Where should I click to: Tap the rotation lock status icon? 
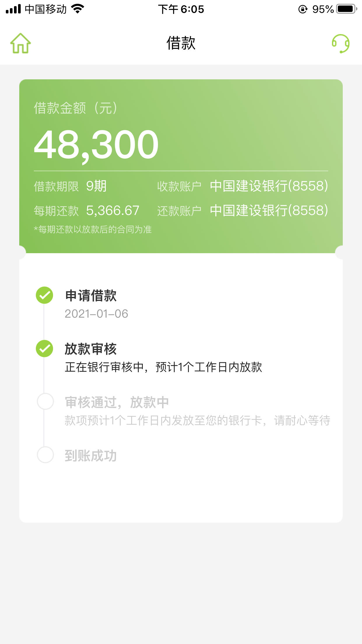click(303, 9)
